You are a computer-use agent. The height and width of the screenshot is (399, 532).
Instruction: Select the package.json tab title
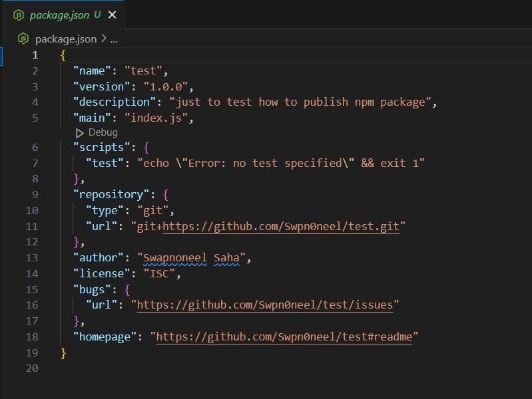pos(59,15)
